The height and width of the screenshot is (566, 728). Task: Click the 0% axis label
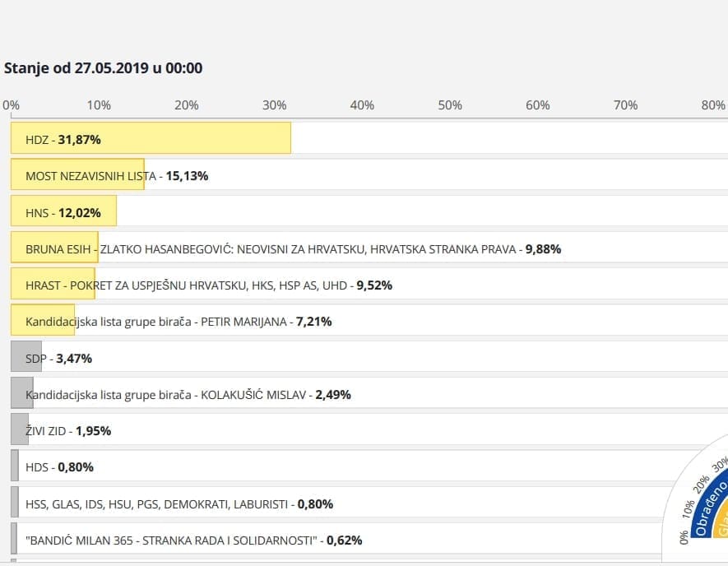coord(11,105)
